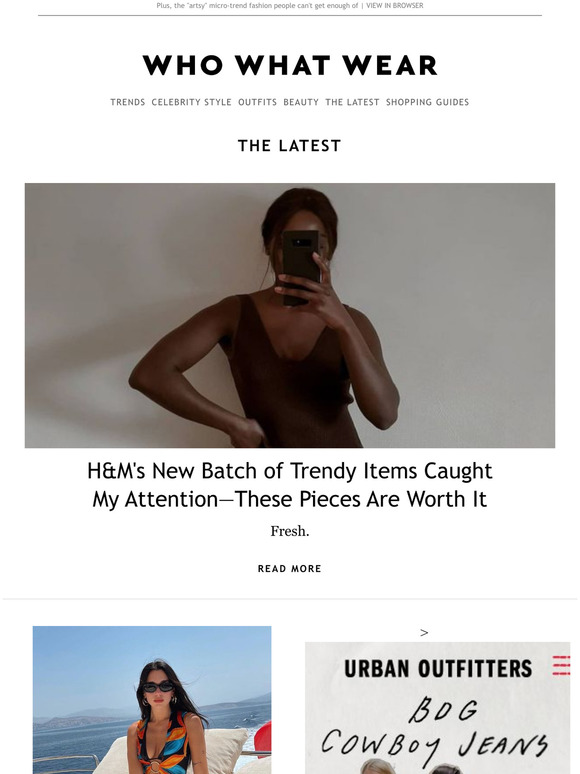
Task: Open CELEBRITY STYLE in the navigation
Action: (x=192, y=102)
